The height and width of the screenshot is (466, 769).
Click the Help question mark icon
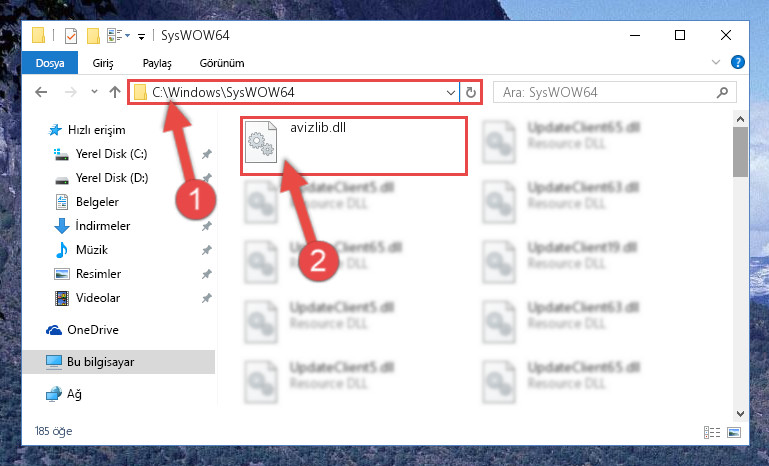737,62
